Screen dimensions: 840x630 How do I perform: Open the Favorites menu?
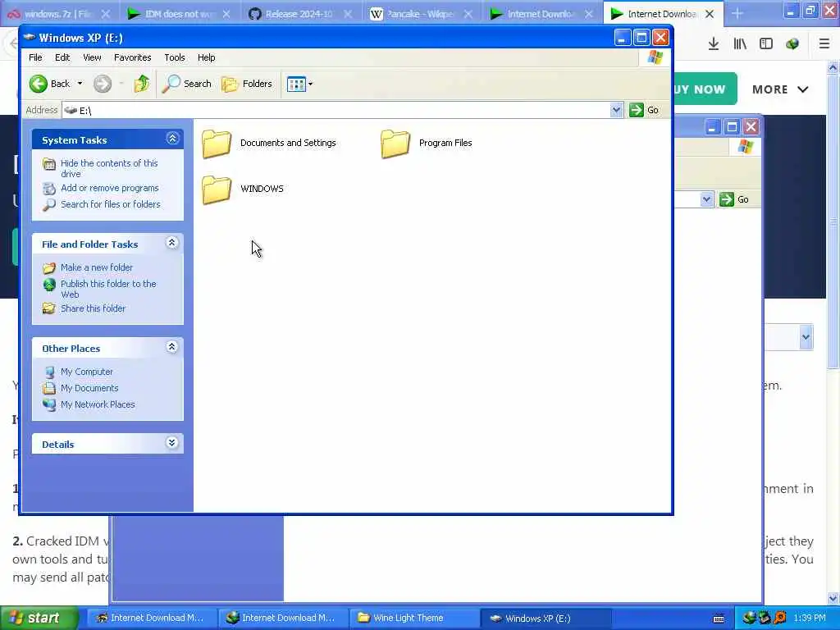(x=132, y=57)
